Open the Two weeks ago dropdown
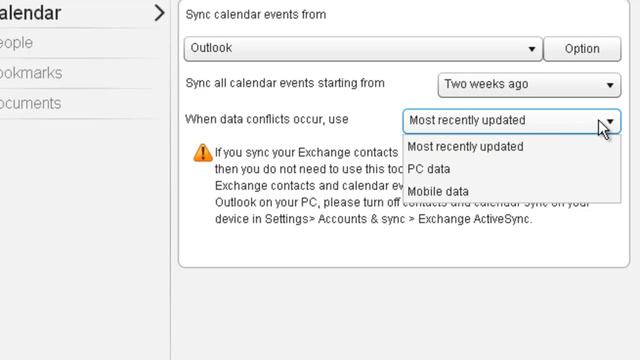Viewport: 640px width, 360px height. (x=529, y=85)
